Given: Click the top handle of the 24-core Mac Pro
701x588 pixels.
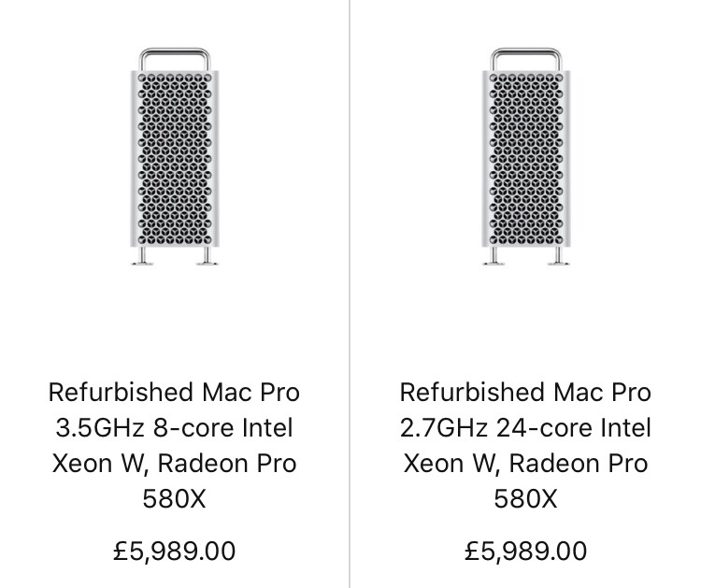Looking at the screenshot, I should [525, 59].
